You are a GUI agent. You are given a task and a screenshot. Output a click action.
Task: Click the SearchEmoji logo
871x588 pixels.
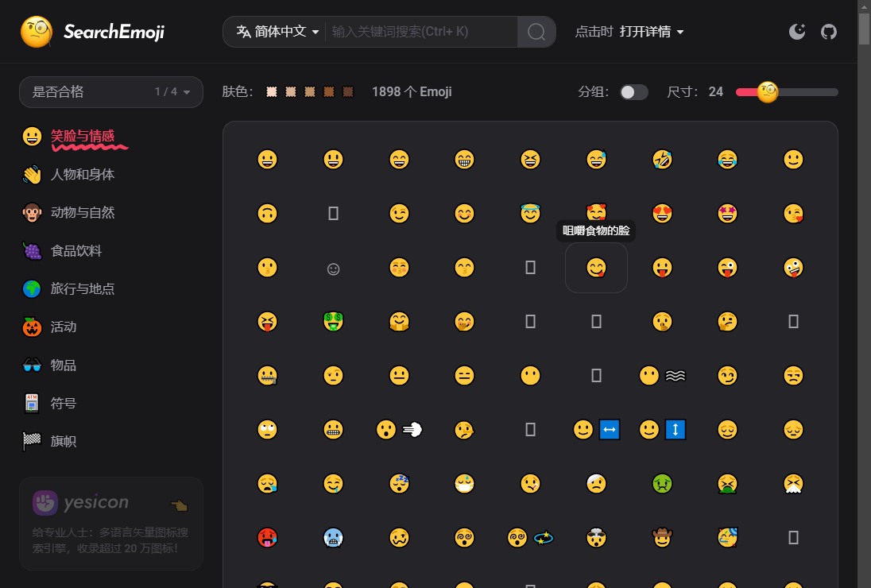pyautogui.click(x=92, y=32)
